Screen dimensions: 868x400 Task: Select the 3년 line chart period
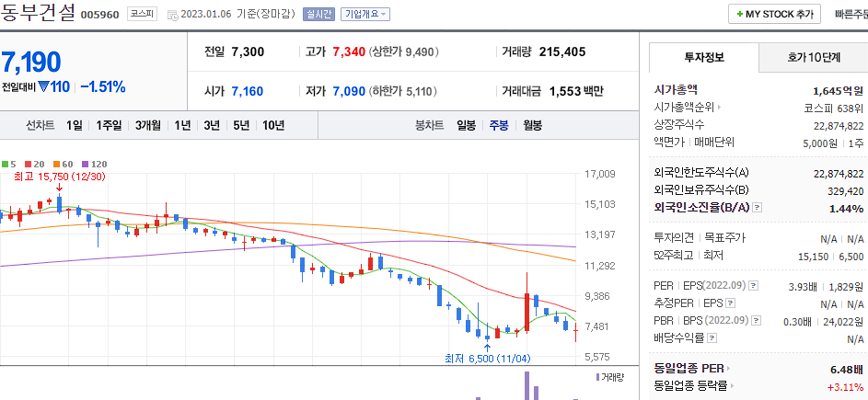[212, 126]
